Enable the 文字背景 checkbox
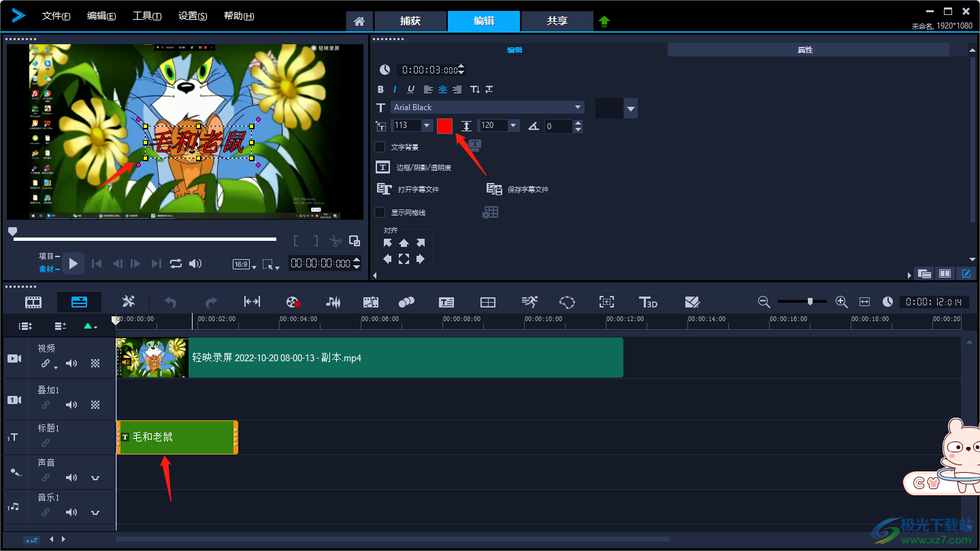Screen dimensions: 980x551 (x=380, y=147)
